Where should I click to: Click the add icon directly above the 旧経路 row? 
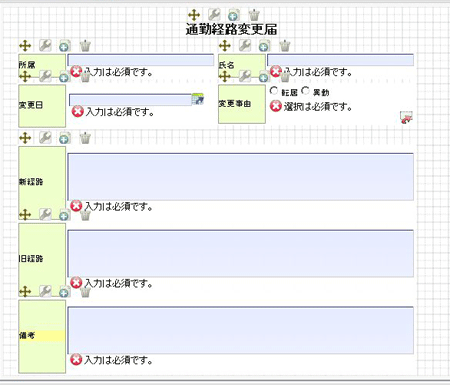[x=65, y=215]
